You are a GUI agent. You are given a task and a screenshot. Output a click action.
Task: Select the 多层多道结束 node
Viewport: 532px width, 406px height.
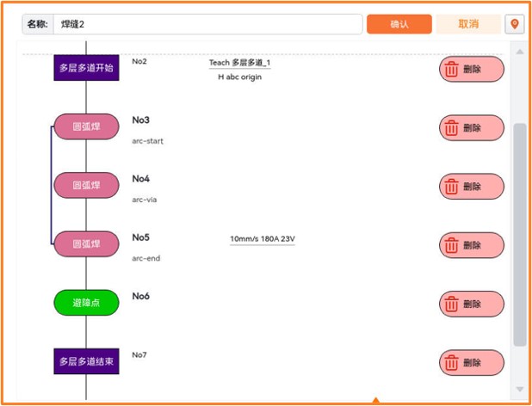click(x=87, y=361)
